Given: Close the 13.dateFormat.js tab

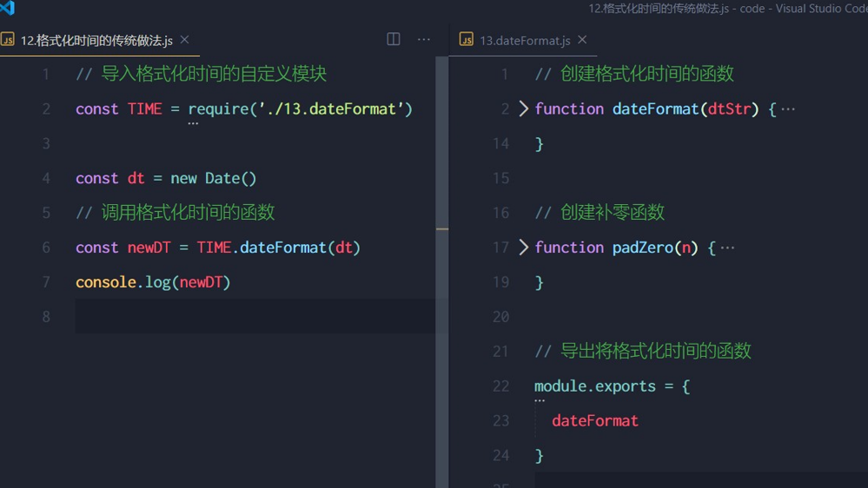Looking at the screenshot, I should [x=582, y=40].
